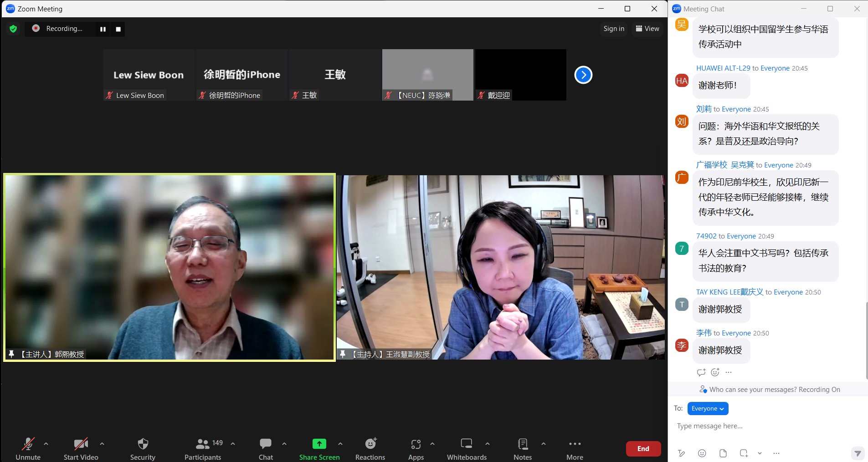Image resolution: width=868 pixels, height=462 pixels.
Task: Expand the Notes options arrow
Action: [544, 444]
